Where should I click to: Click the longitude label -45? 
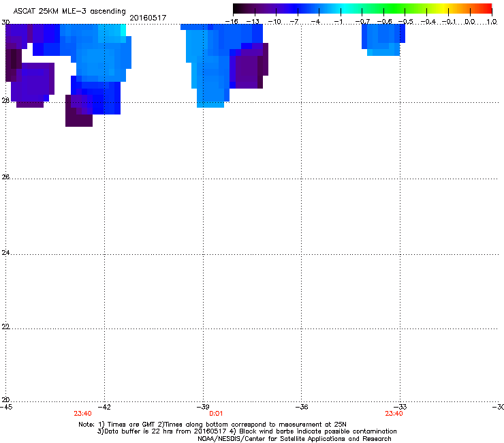click(6, 408)
